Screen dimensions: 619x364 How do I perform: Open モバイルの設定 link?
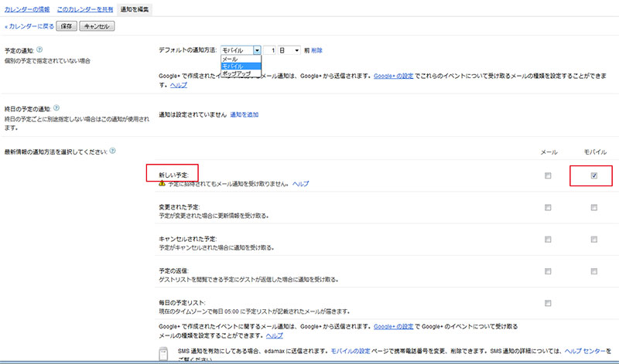pyautogui.click(x=351, y=351)
